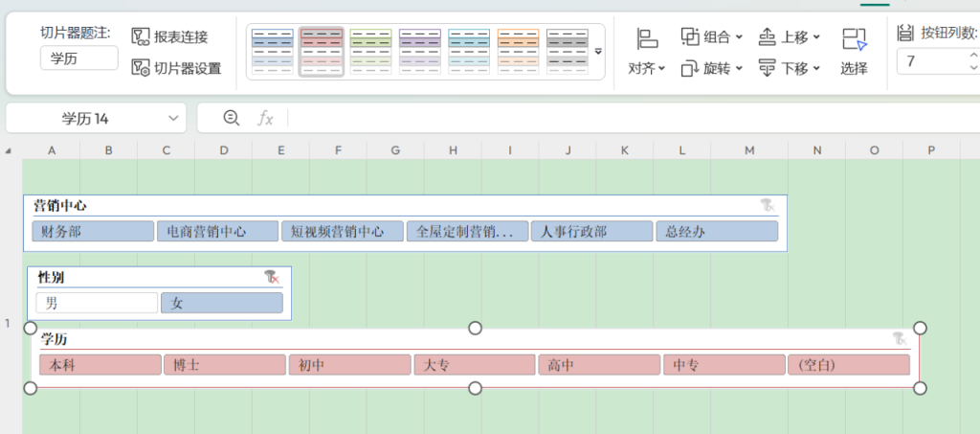Select the 电商营销中心 slicer button
The width and height of the screenshot is (980, 434).
pyautogui.click(x=217, y=232)
